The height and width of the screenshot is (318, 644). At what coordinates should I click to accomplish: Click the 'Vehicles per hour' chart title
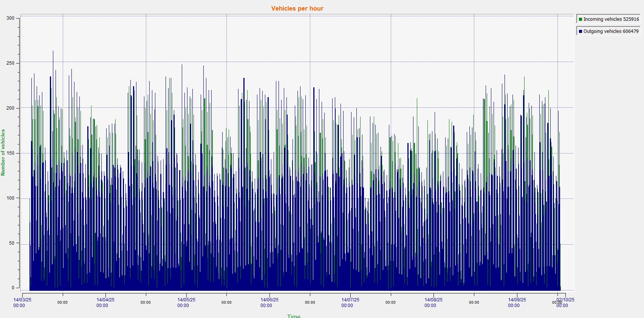[297, 8]
